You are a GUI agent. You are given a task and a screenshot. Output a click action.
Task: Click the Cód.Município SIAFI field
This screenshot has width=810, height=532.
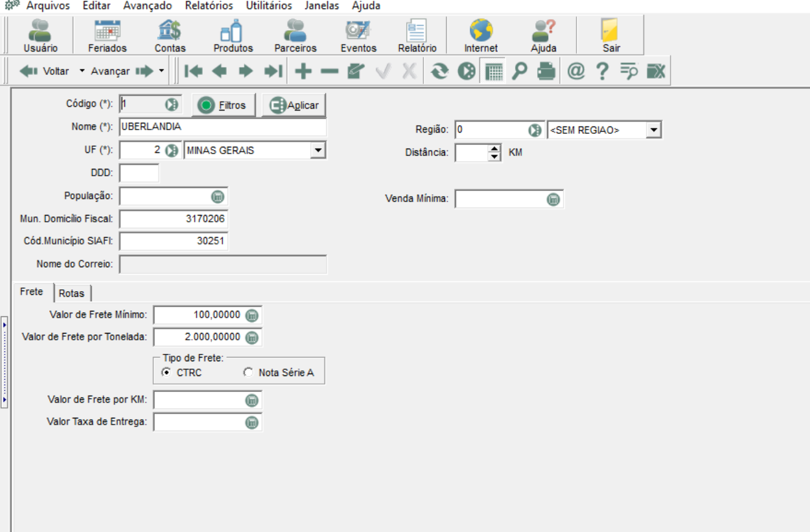coord(174,241)
